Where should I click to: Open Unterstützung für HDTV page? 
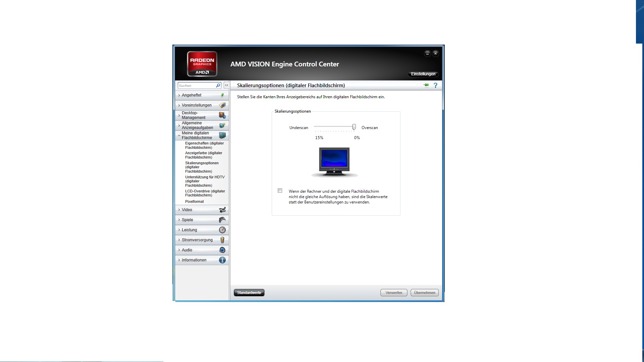click(x=205, y=181)
